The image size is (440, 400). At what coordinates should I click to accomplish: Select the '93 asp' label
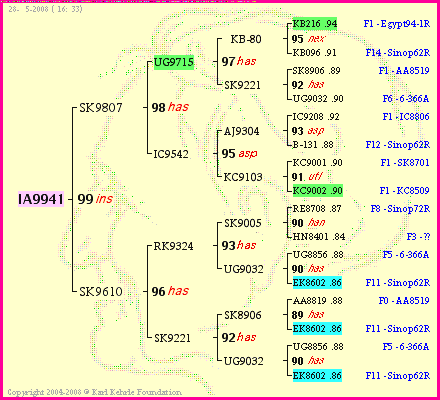click(308, 131)
